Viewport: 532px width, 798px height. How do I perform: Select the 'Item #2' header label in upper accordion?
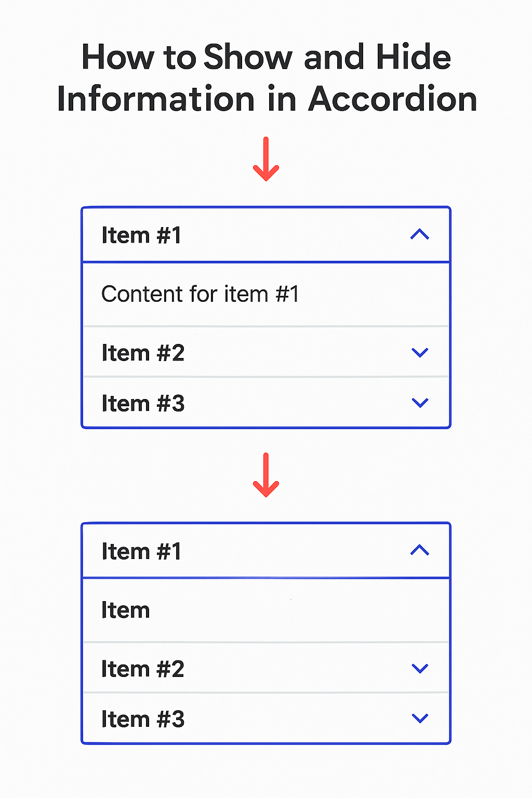click(143, 353)
